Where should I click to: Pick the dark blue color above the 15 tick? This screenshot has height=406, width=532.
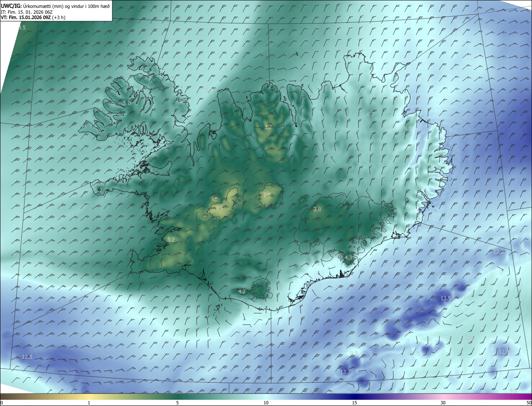pyautogui.click(x=355, y=396)
